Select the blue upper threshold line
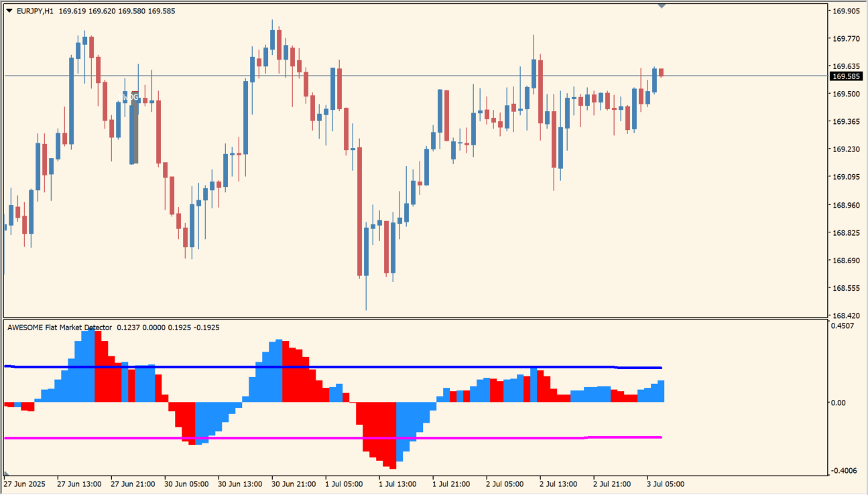The image size is (868, 495). (333, 367)
